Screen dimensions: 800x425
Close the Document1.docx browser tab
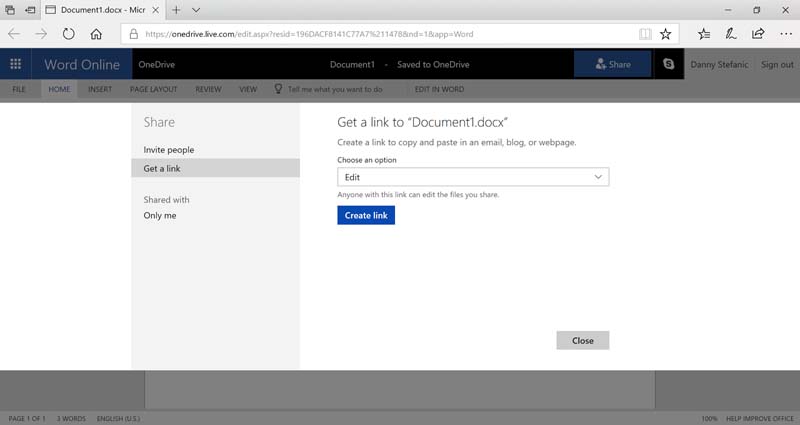[156, 10]
